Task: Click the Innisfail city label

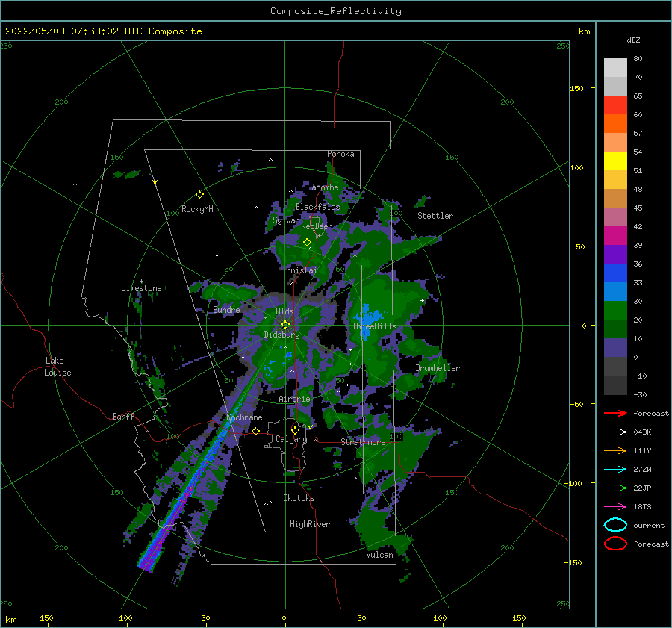Action: [x=302, y=270]
